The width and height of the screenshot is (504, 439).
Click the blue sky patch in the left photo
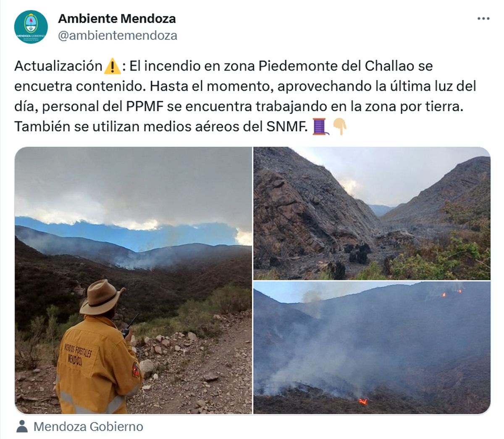tap(126, 235)
